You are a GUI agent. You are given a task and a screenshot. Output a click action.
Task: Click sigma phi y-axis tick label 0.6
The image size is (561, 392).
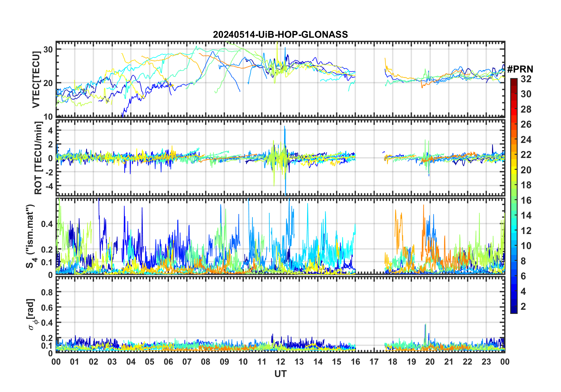pyautogui.click(x=47, y=307)
